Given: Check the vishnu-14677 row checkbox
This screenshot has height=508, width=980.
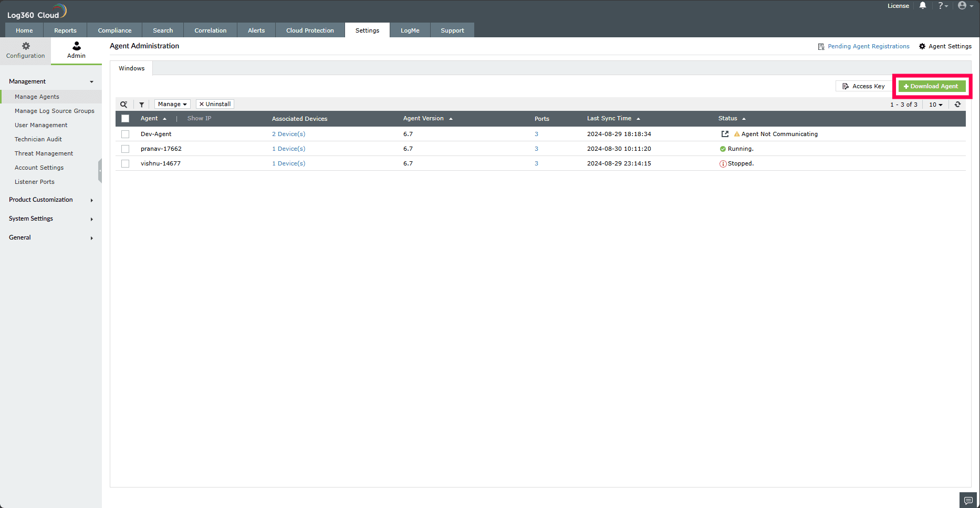Looking at the screenshot, I should (125, 163).
